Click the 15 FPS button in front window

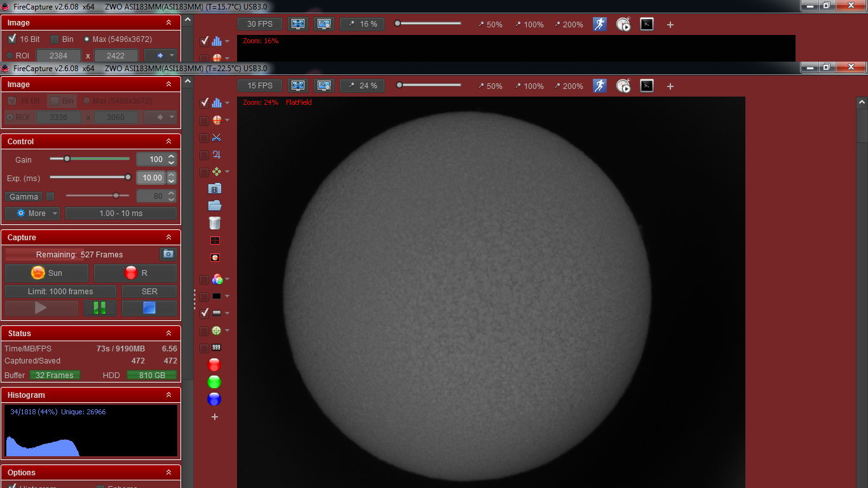[260, 86]
